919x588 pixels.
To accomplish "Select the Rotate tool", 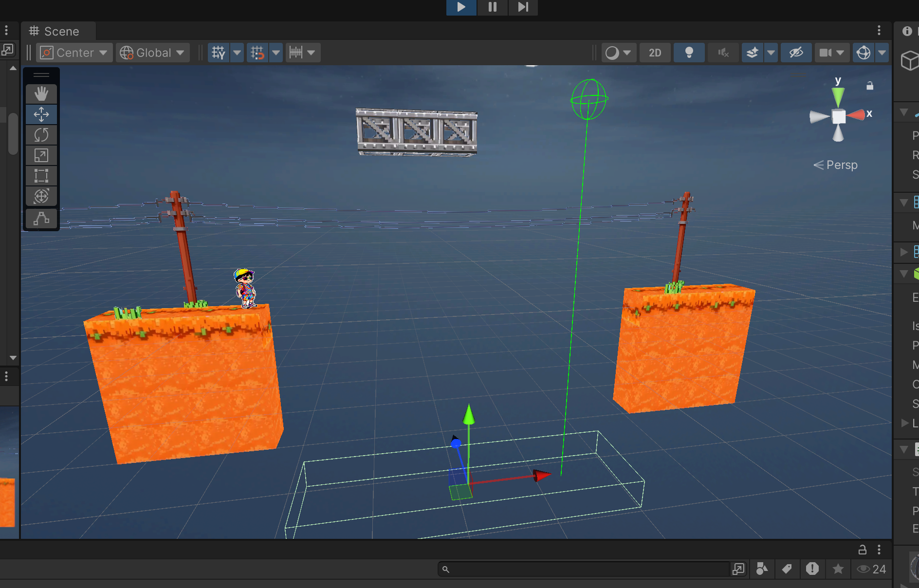I will (x=41, y=135).
